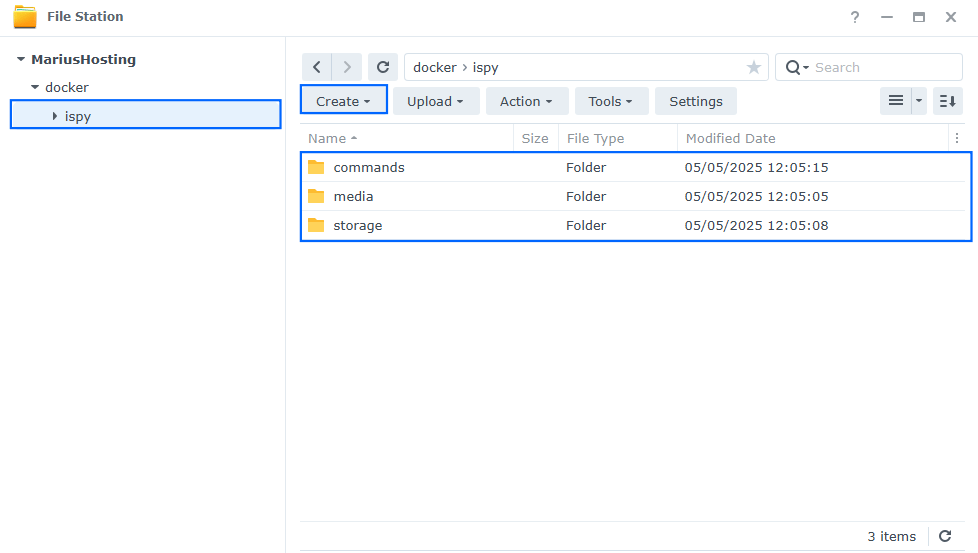Sort by the Name column header
This screenshot has width=978, height=553.
(407, 138)
